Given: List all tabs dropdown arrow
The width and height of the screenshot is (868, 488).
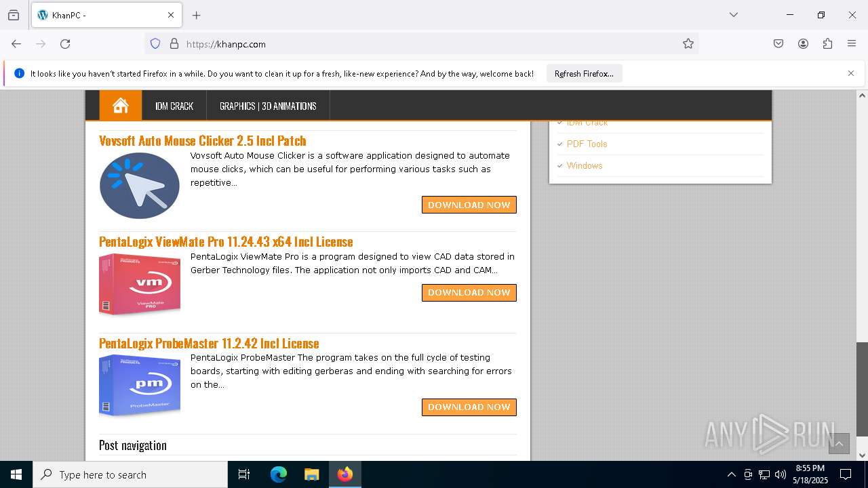Looking at the screenshot, I should pyautogui.click(x=733, y=15).
